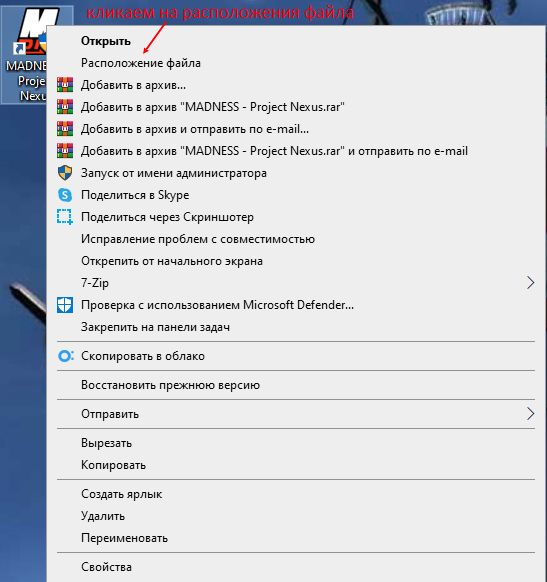Select 'Добавить в архив "MADNESS - Project Nexus.rar" и отправить по e-mail'
547x582 pixels.
(296, 151)
